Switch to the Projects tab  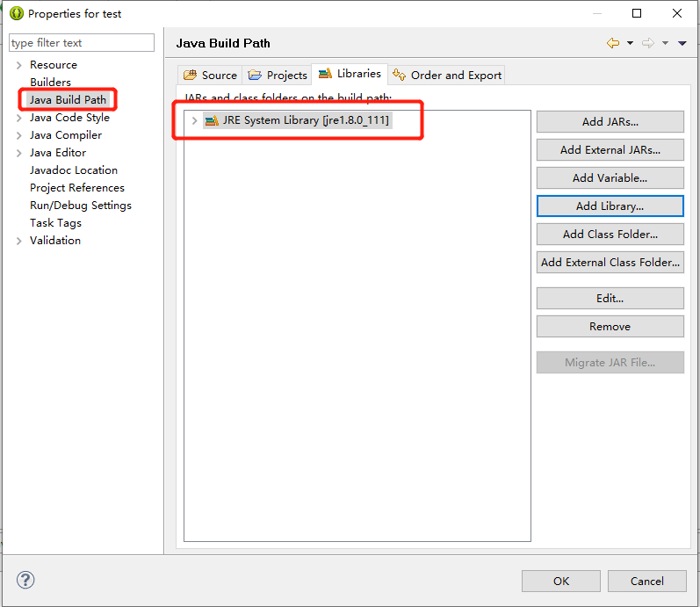[278, 76]
